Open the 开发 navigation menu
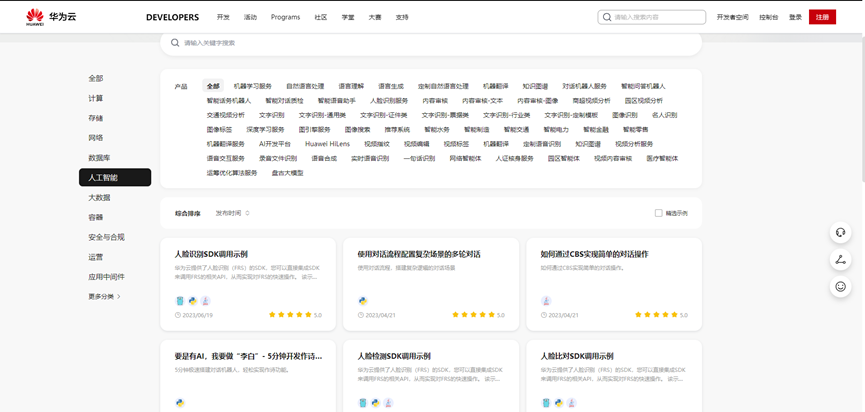865x412 pixels. (223, 17)
